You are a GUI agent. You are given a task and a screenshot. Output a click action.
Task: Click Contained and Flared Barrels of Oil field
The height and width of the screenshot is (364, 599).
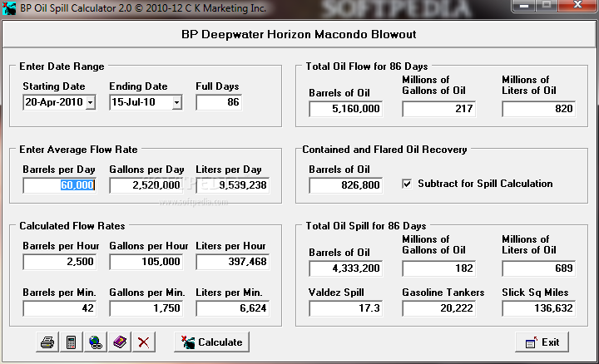[346, 185]
